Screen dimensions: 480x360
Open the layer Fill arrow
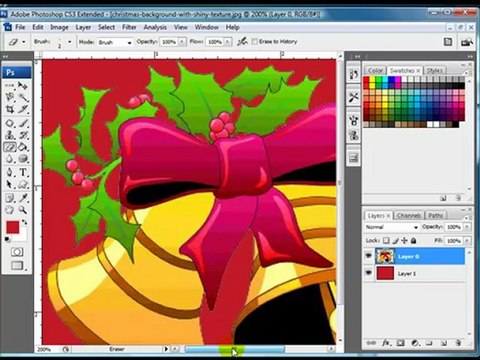pyautogui.click(x=467, y=241)
